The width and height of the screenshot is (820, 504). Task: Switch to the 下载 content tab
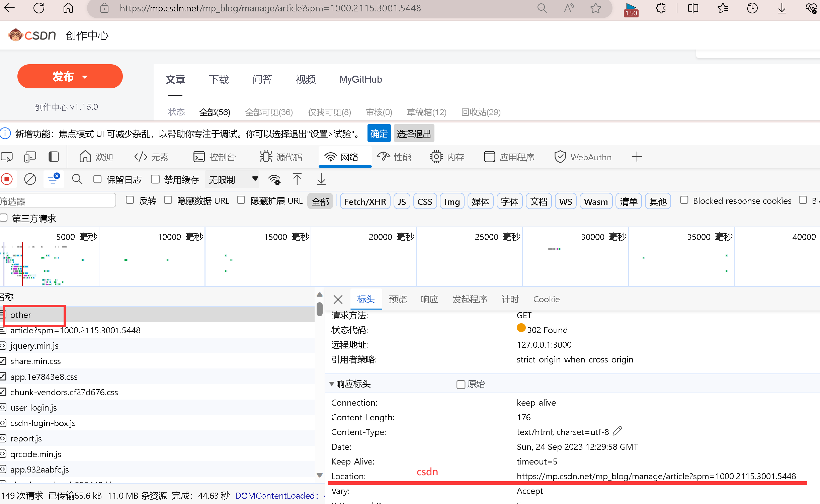[219, 80]
